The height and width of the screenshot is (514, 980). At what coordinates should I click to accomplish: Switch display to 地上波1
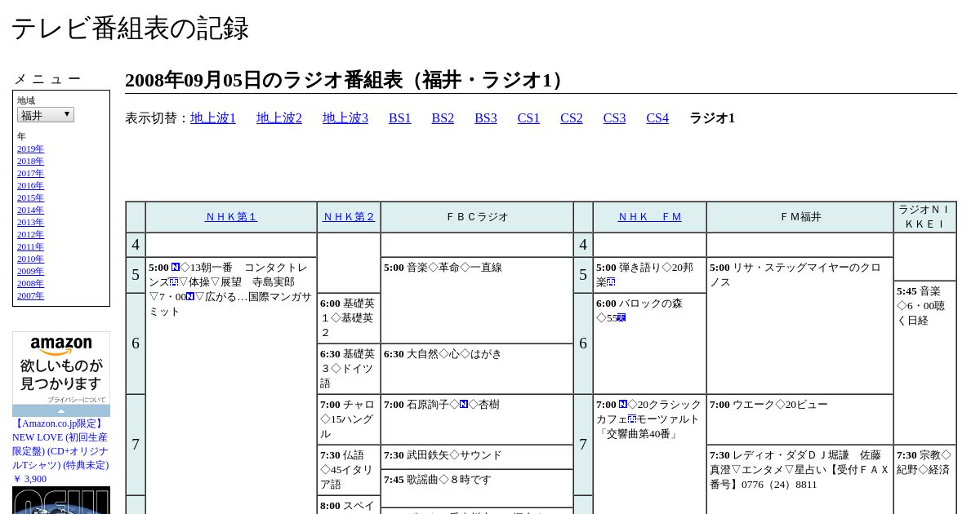213,118
